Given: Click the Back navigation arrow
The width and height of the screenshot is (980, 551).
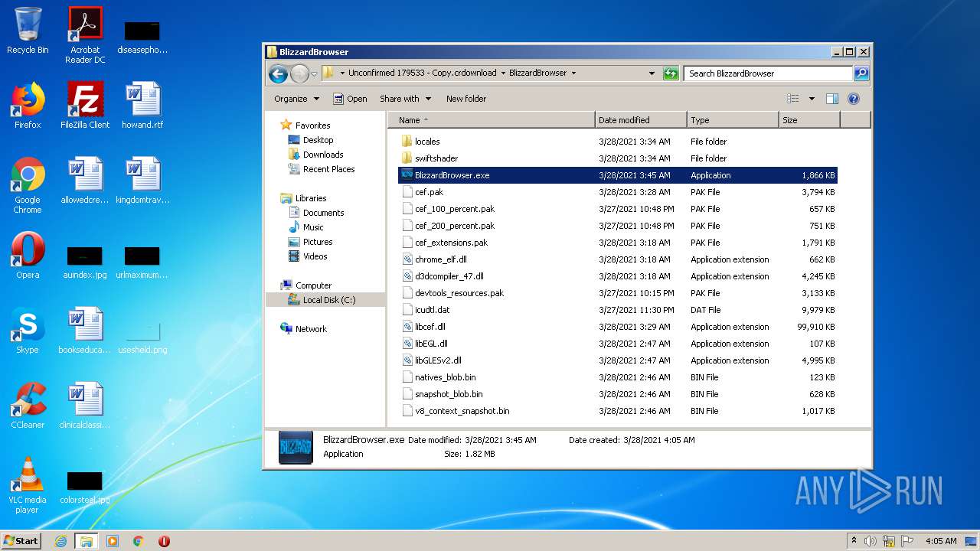Looking at the screenshot, I should pos(278,73).
